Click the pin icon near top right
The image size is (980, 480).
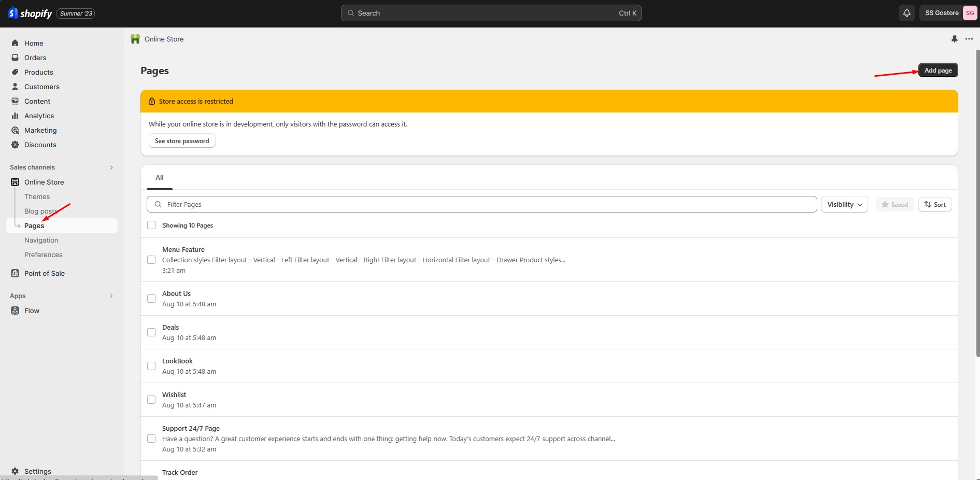coord(954,39)
